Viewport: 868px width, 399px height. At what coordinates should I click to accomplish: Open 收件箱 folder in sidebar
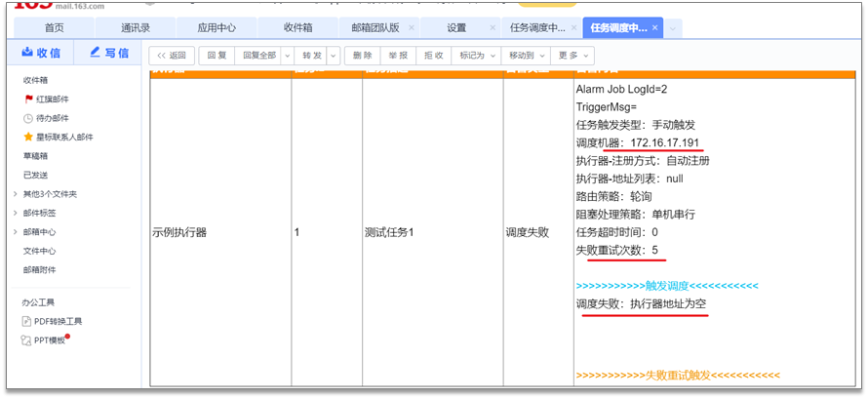click(35, 80)
